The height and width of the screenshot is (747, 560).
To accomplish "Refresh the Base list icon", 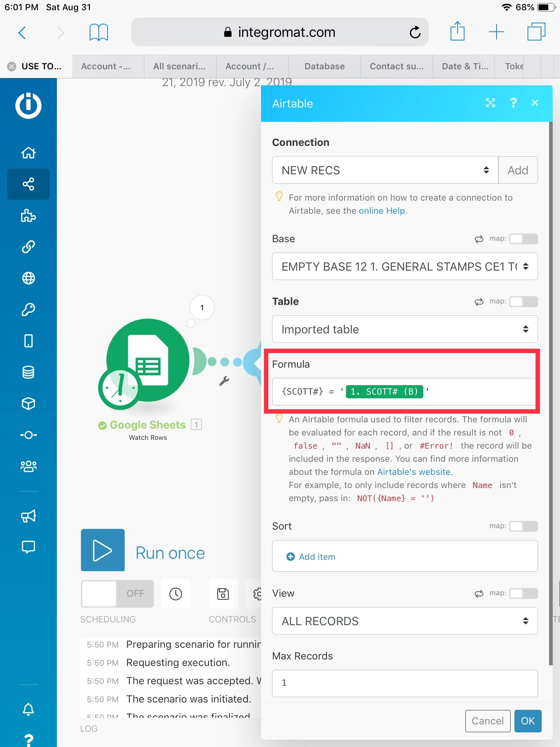I will point(479,239).
